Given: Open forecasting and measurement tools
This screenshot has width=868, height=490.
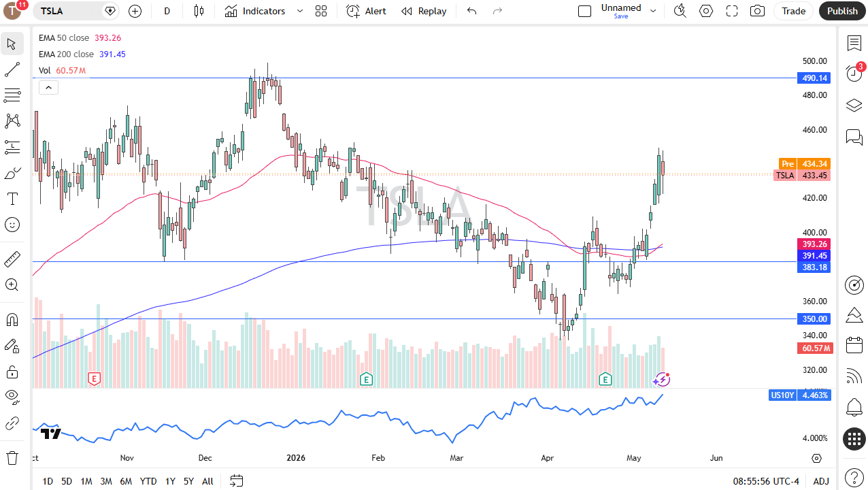Looking at the screenshot, I should pos(12,147).
